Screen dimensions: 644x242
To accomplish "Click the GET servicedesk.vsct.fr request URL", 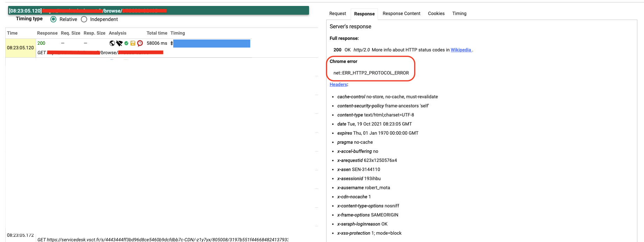I will [x=163, y=240].
